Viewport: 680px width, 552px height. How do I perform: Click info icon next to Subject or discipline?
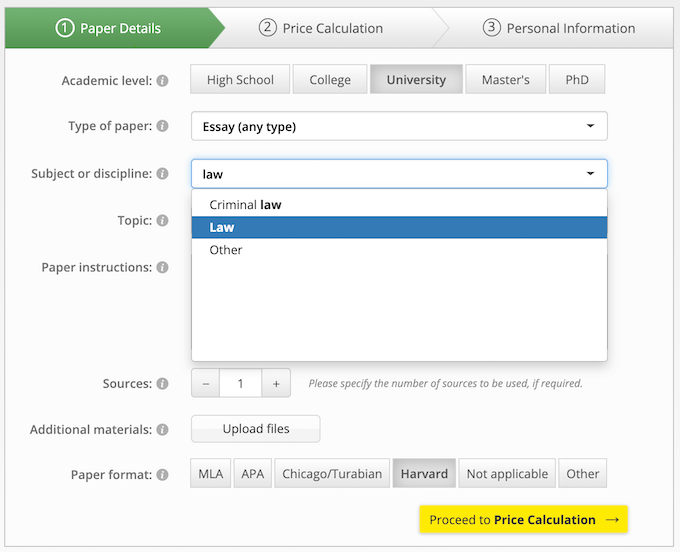pyautogui.click(x=163, y=173)
